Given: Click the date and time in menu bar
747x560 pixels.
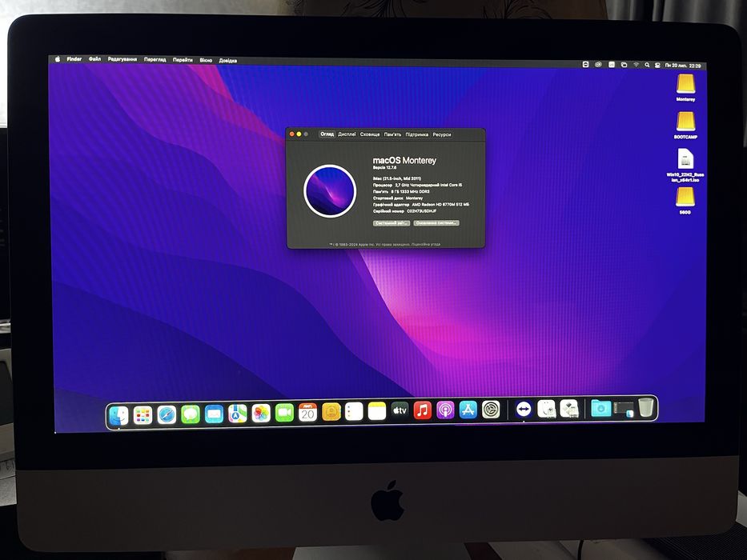Looking at the screenshot, I should click(683, 66).
